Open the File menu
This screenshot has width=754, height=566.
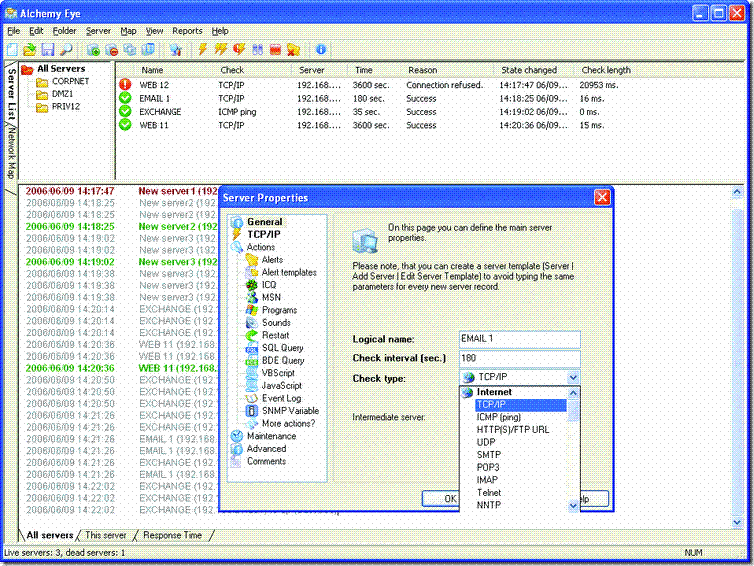13,31
